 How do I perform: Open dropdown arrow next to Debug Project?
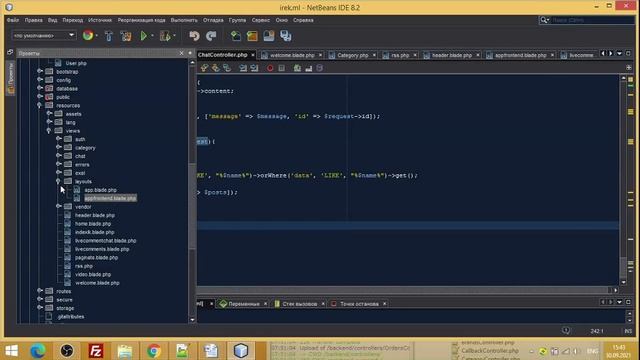point(175,36)
